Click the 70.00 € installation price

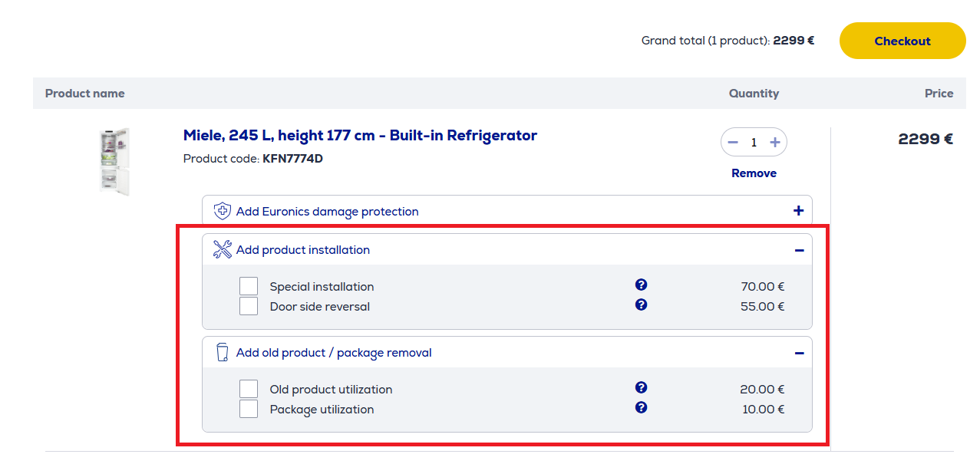[763, 287]
